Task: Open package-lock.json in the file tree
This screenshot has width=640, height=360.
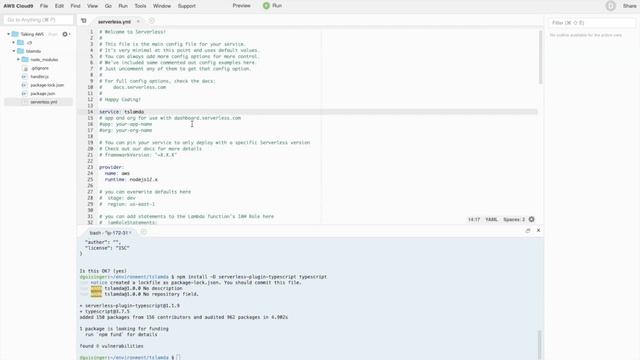Action: pos(47,85)
